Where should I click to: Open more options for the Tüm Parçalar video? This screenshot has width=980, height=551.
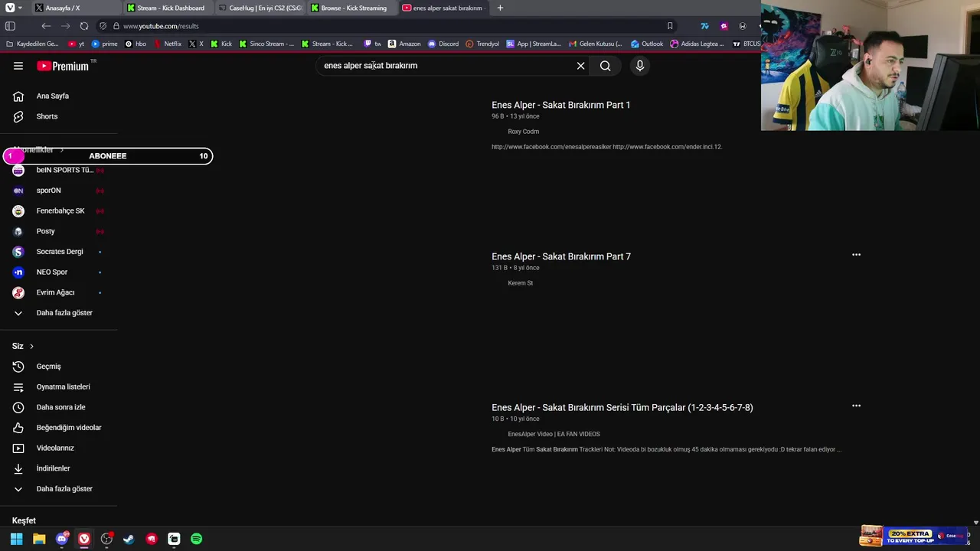point(856,406)
